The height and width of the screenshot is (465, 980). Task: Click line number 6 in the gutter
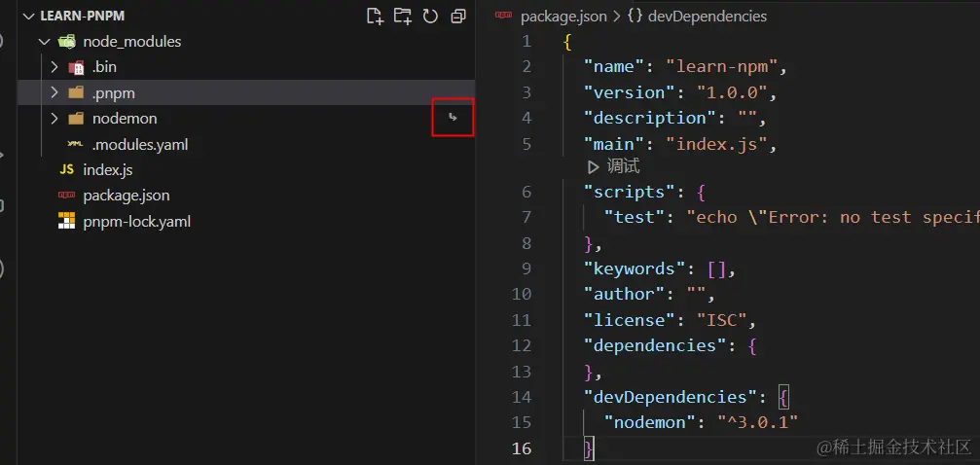[526, 192]
